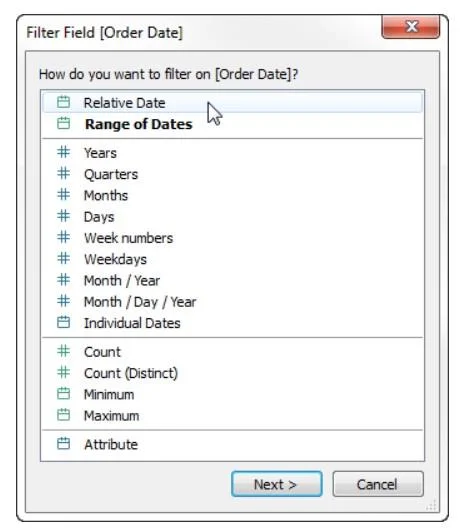The height and width of the screenshot is (531, 462).
Task: Click the calendar icon beside Range of Dates
Action: (64, 123)
